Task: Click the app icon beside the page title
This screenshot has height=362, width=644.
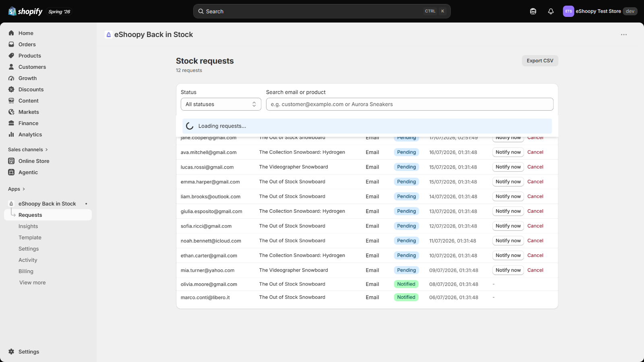Action: [x=108, y=35]
